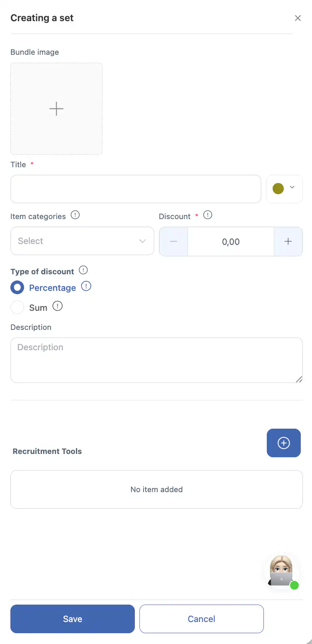This screenshot has width=312, height=644.
Task: Click info icon beside Percentage option
Action: (86, 286)
